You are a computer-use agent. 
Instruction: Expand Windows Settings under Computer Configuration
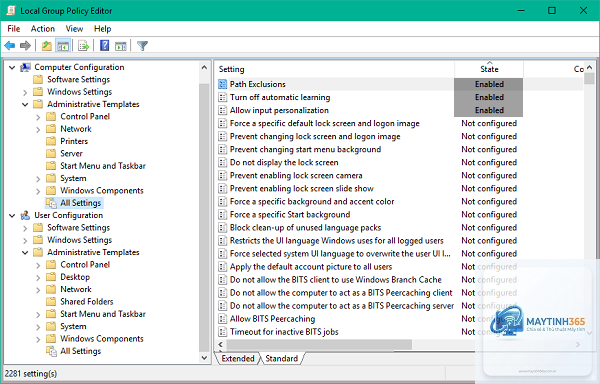(25, 92)
